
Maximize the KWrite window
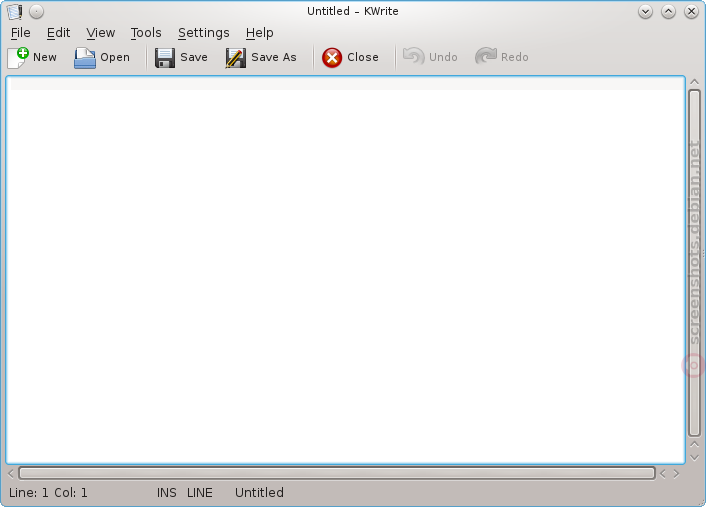pyautogui.click(x=668, y=11)
